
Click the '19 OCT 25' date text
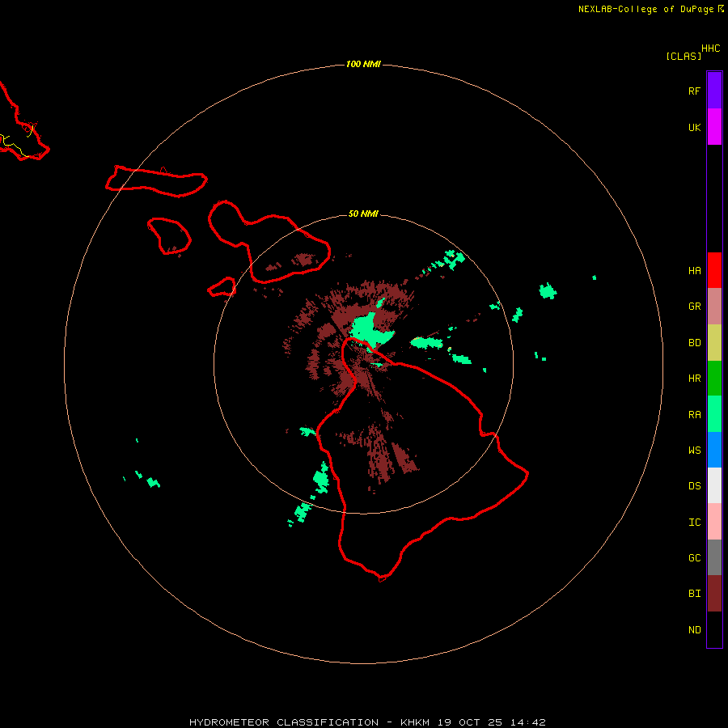tap(470, 722)
